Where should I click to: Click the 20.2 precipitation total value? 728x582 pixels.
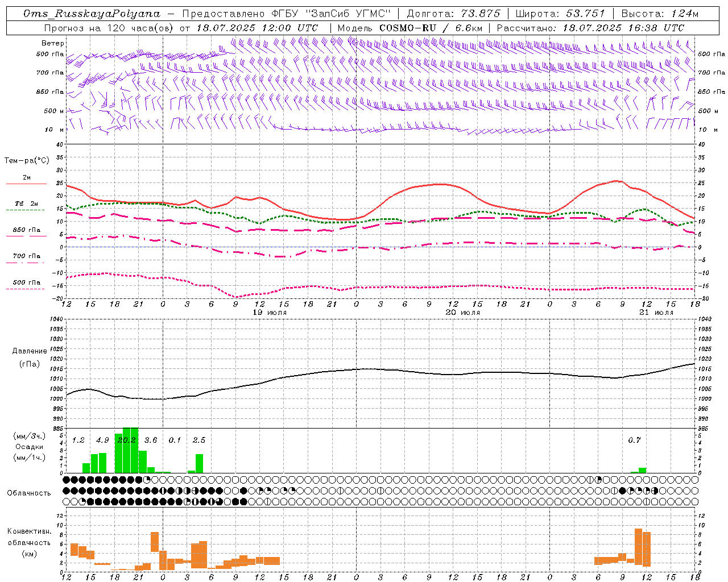pyautogui.click(x=126, y=440)
